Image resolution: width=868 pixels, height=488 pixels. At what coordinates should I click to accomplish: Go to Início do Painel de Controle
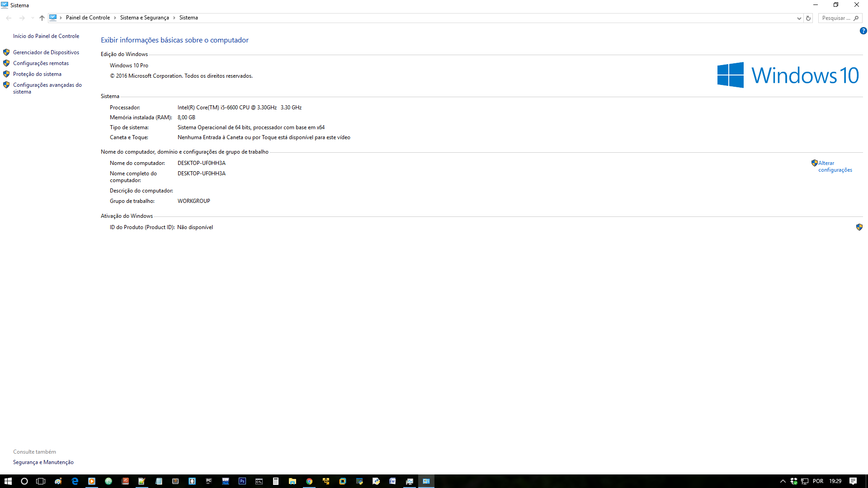[46, 36]
